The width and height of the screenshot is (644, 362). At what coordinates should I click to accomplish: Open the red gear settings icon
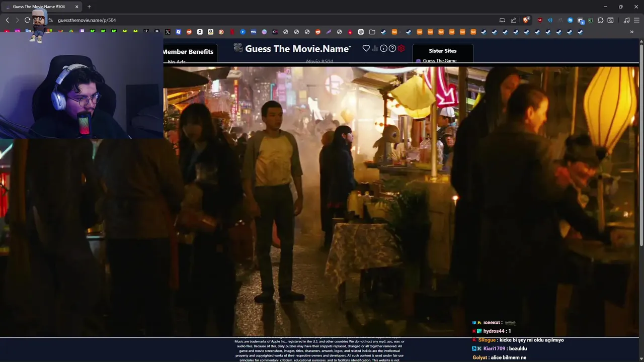401,48
